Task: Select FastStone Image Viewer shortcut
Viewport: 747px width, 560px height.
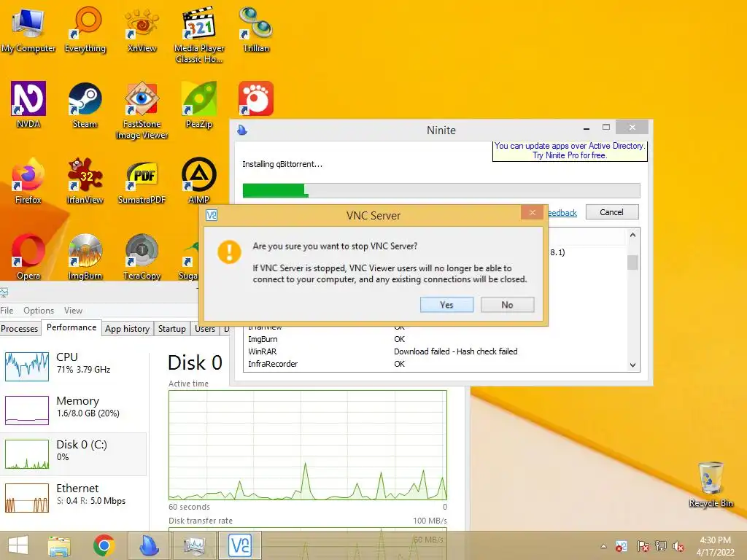Action: (142, 111)
